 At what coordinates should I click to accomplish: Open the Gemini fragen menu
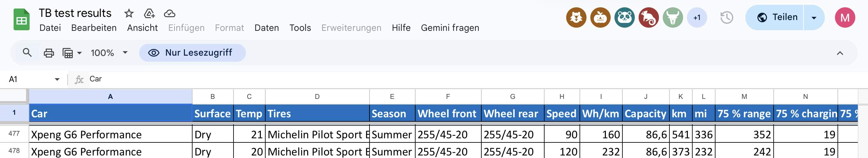pos(450,28)
